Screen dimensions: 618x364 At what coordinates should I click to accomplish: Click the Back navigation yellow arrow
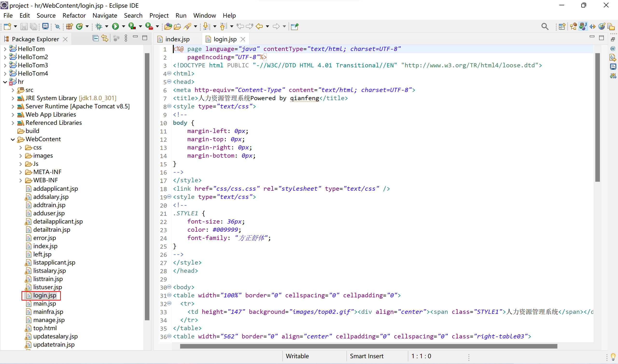(x=259, y=26)
